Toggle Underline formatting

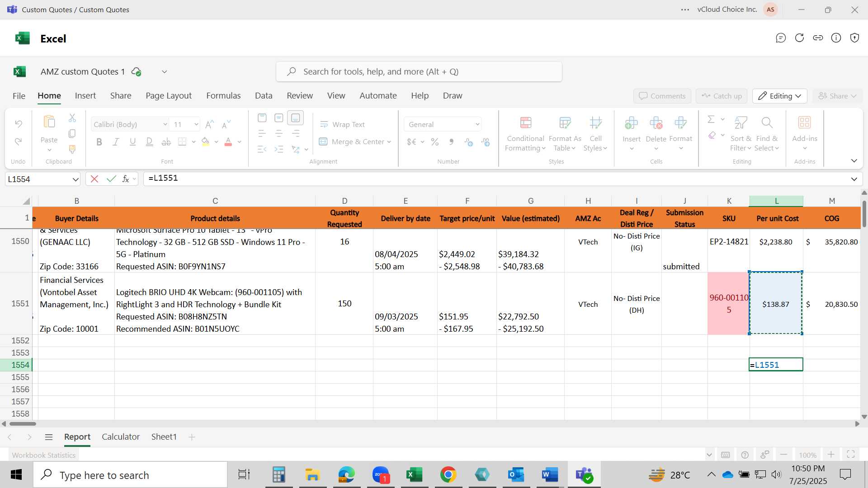[132, 142]
